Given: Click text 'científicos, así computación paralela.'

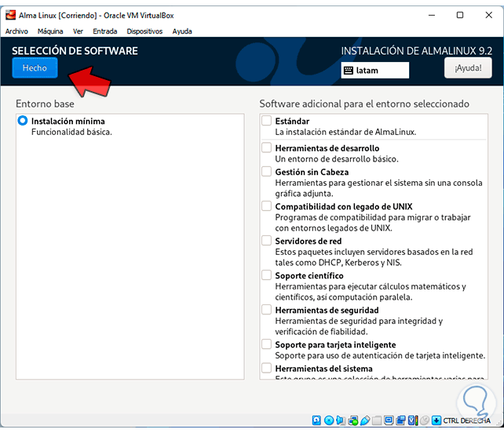Looking at the screenshot, I should point(344,297).
